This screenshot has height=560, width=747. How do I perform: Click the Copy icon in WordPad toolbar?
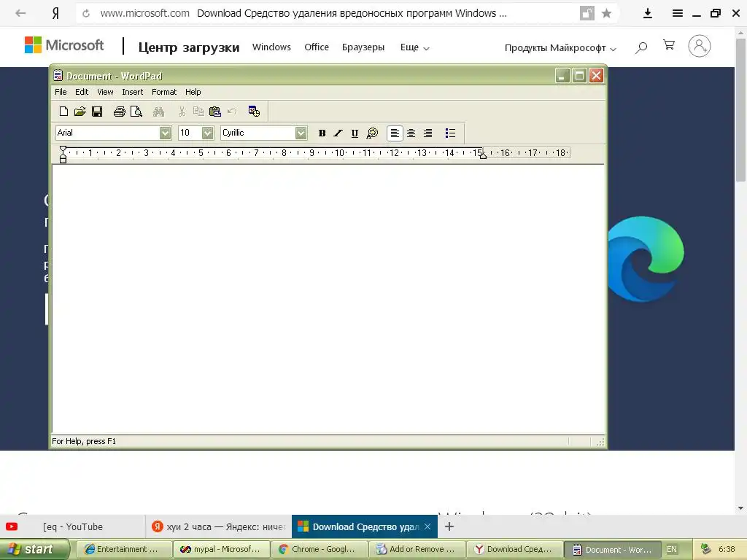[x=198, y=112]
